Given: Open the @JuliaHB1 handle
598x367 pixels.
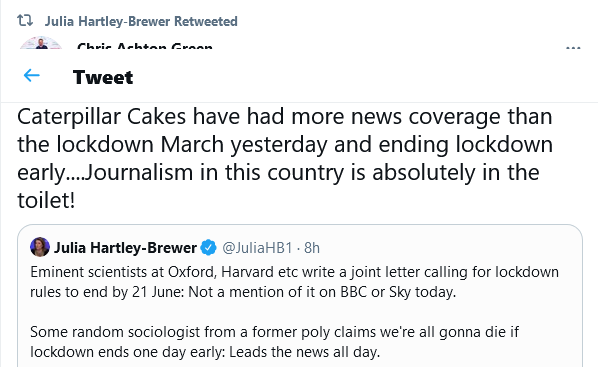Looking at the screenshot, I should click(x=257, y=248).
